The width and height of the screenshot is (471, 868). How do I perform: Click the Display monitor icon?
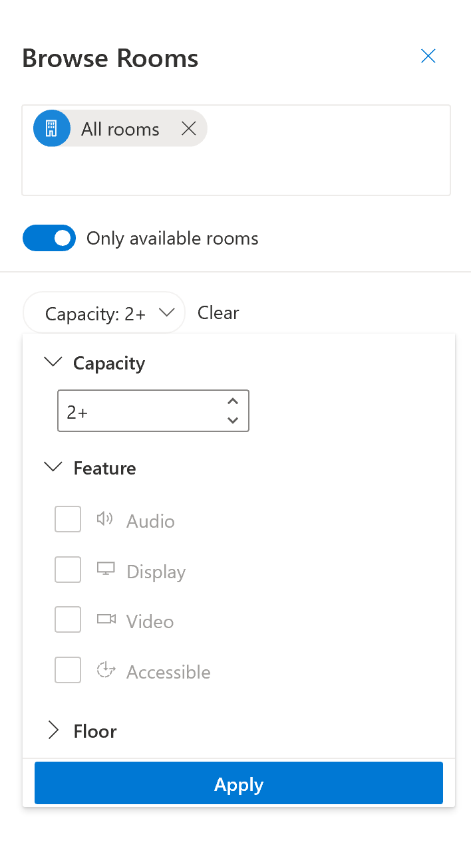coord(105,570)
